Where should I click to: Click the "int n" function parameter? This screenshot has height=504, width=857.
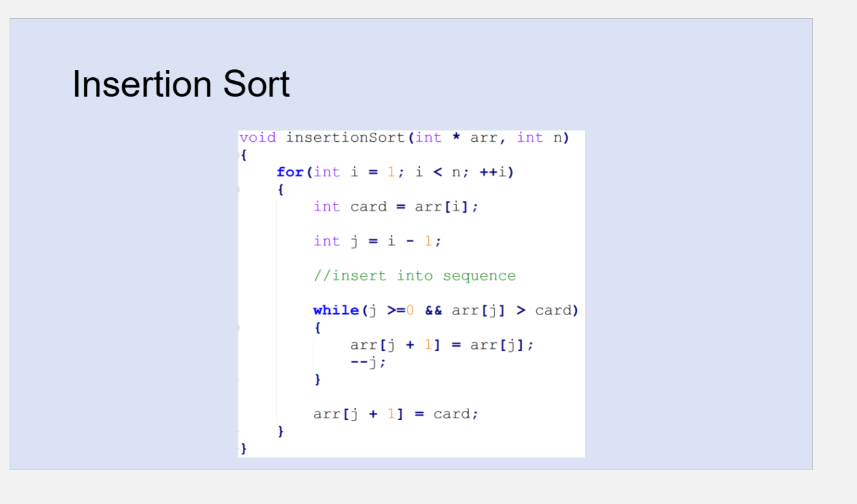point(539,138)
